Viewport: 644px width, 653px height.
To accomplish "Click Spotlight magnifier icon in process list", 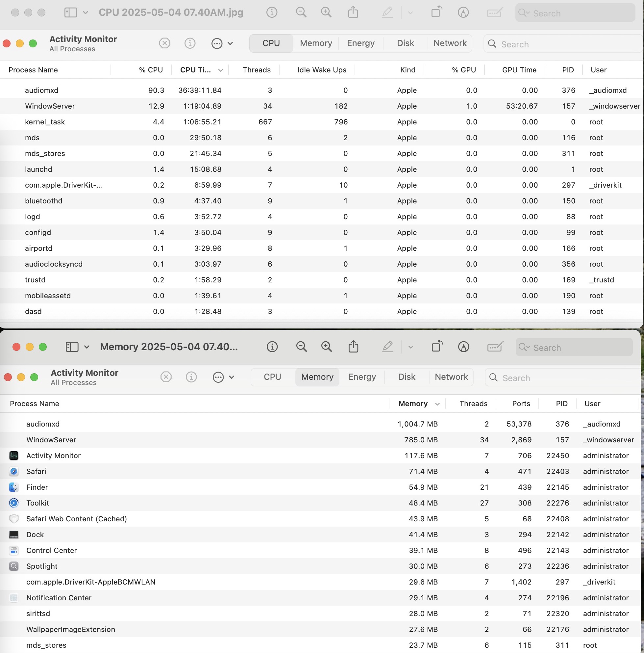I will click(14, 566).
